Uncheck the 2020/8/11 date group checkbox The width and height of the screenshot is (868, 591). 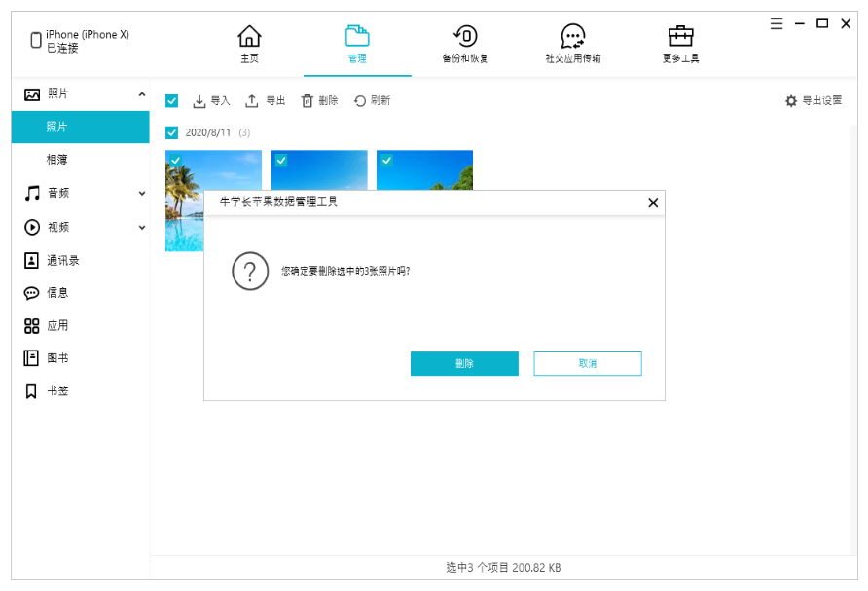click(172, 132)
